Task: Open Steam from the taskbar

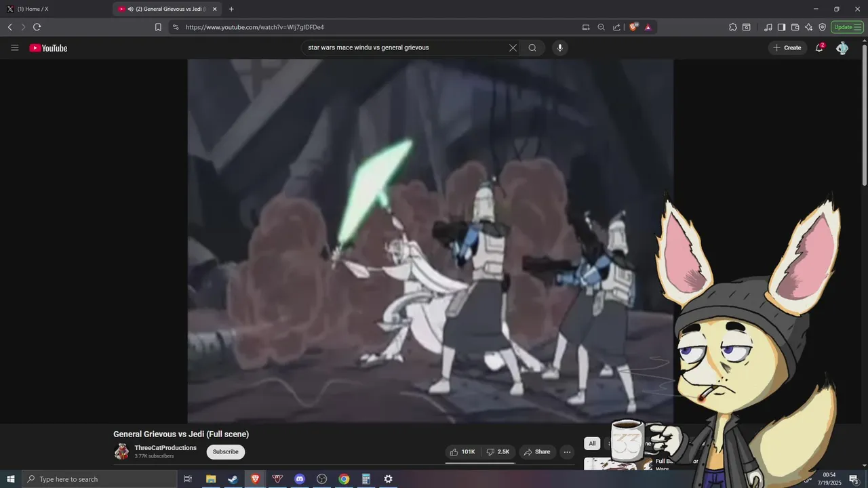Action: [233, 479]
